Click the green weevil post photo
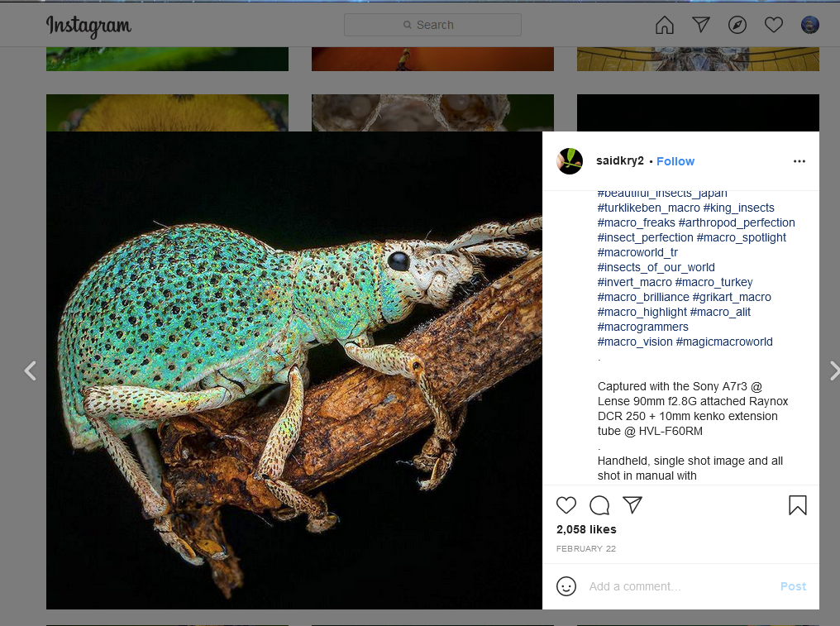The width and height of the screenshot is (840, 626). pyautogui.click(x=294, y=370)
